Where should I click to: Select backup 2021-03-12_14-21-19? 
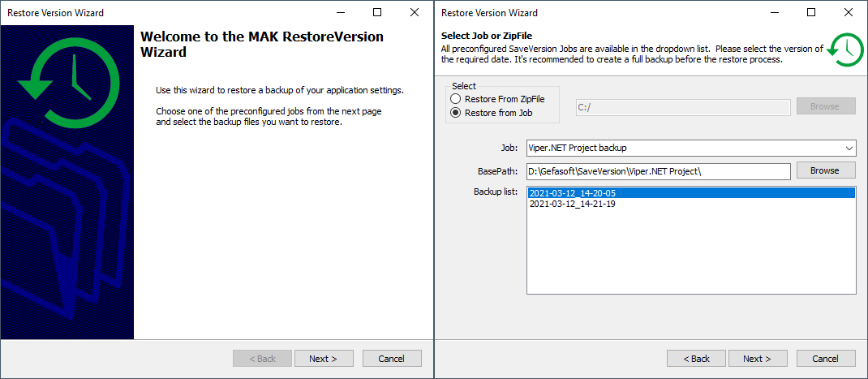point(691,204)
